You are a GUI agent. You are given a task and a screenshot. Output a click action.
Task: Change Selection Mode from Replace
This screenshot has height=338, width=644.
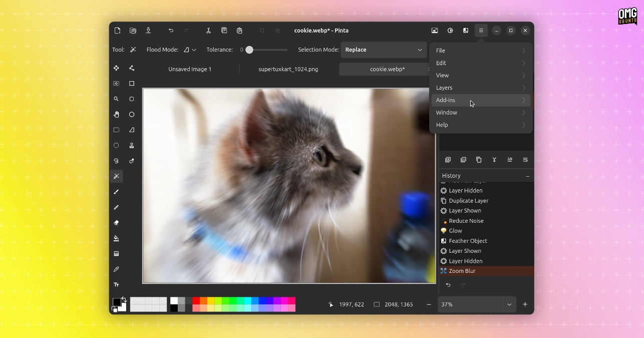tap(383, 50)
